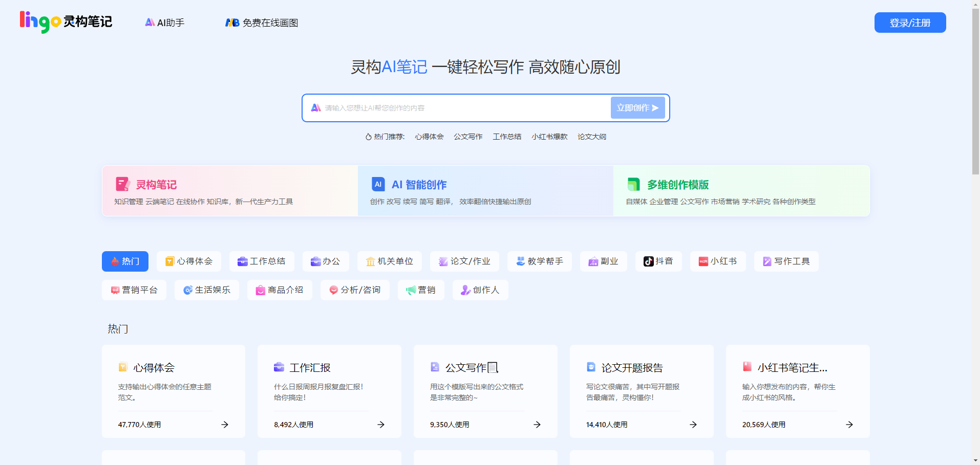980x465 pixels.
Task: Open the 小红书爆款 recommendation link
Action: click(x=549, y=136)
